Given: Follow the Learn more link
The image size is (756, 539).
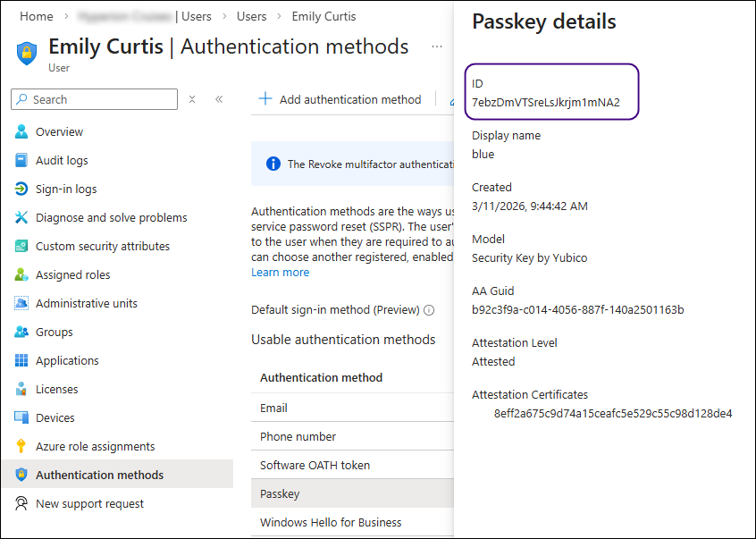Looking at the screenshot, I should [280, 272].
